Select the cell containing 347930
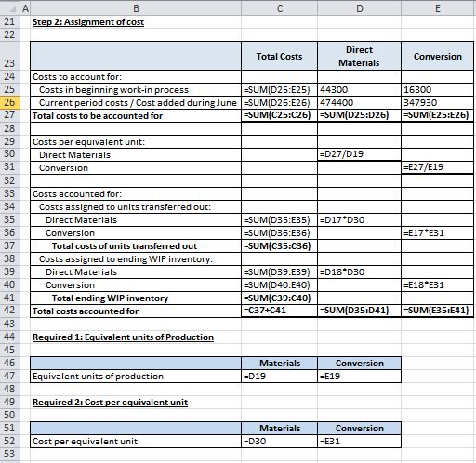The image size is (476, 463). pos(438,102)
